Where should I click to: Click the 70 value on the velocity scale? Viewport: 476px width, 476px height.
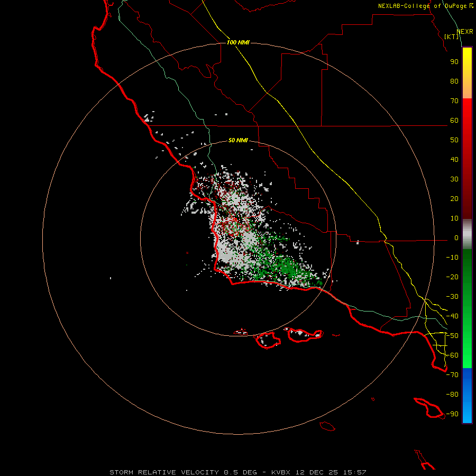click(x=454, y=101)
